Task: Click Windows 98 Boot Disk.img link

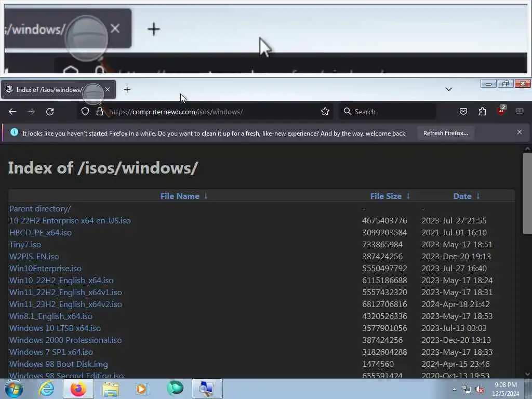Action: point(59,364)
